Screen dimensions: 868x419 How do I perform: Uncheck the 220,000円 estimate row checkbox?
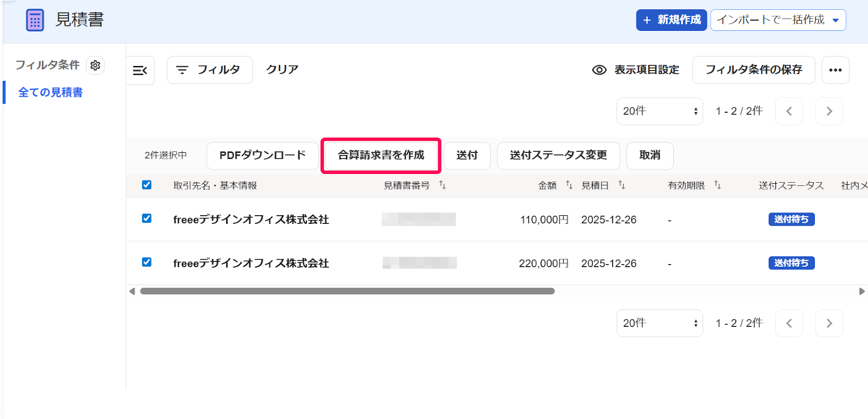146,262
